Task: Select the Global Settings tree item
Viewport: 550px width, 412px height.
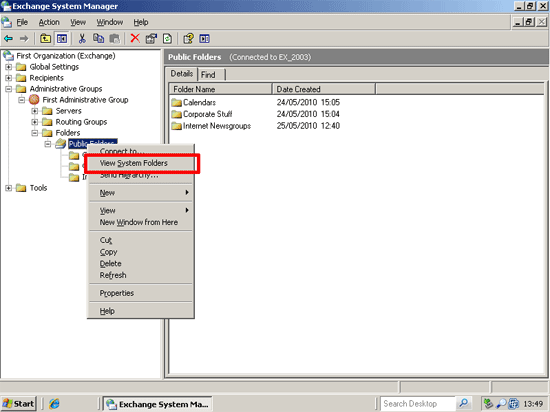Action: [54, 67]
